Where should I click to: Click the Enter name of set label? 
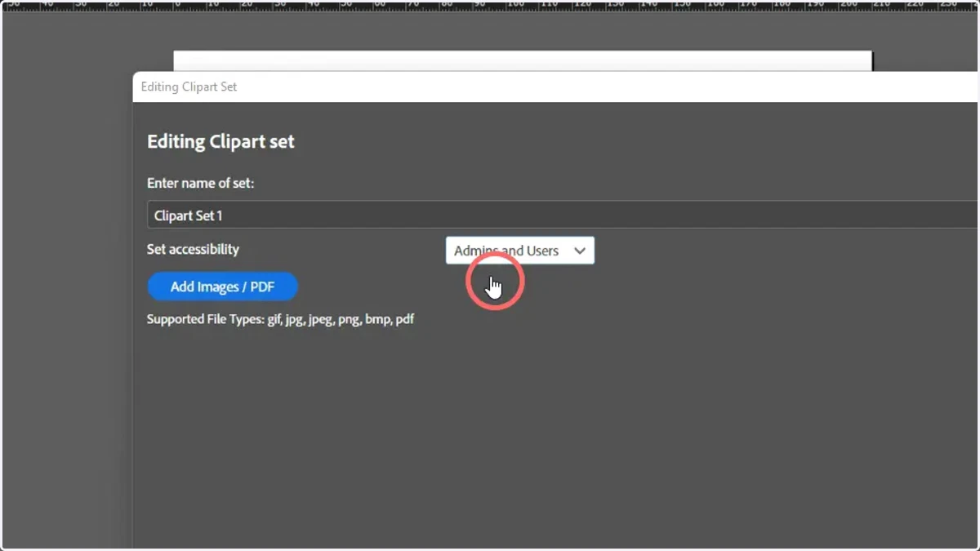tap(200, 183)
